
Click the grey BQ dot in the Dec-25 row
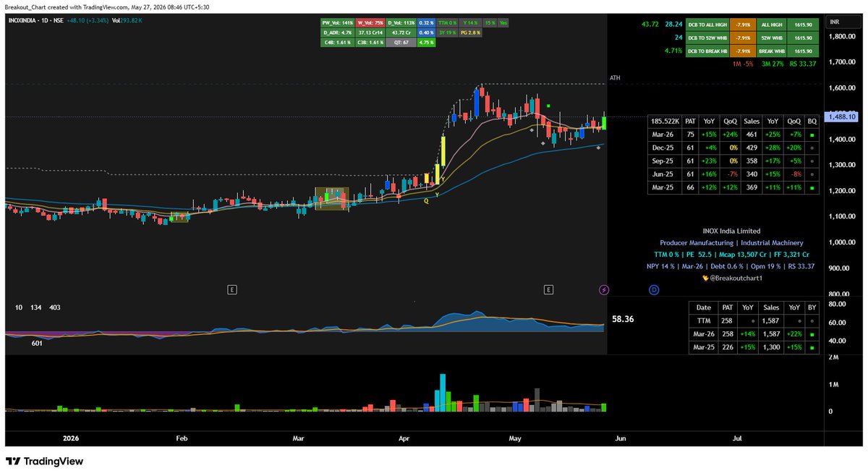click(812, 148)
